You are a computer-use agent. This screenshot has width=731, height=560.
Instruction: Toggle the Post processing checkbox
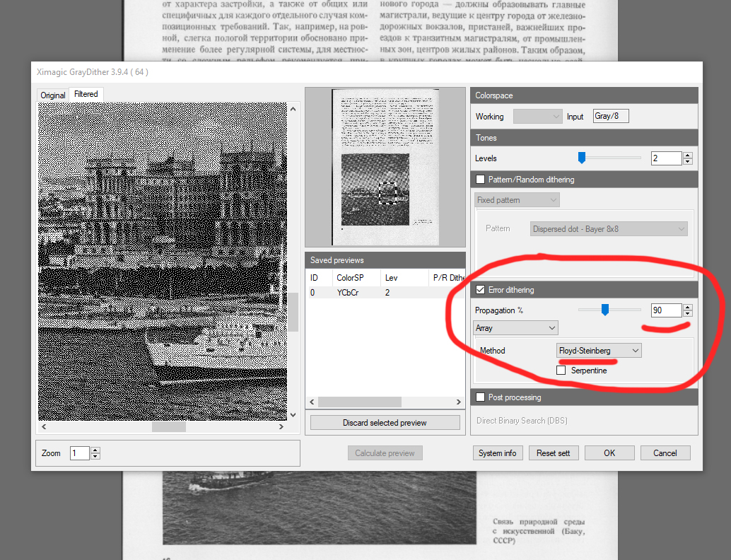point(481,397)
